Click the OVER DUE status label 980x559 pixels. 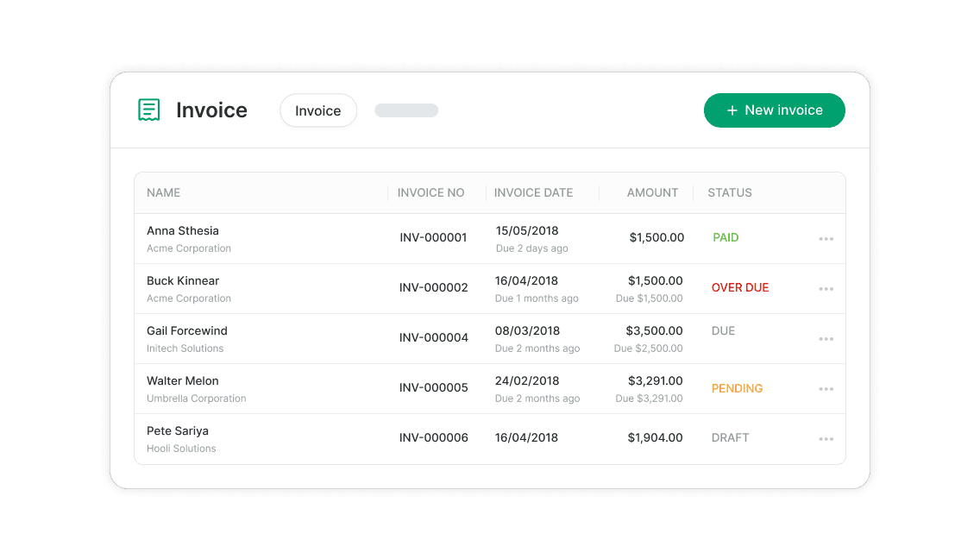pyautogui.click(x=740, y=288)
